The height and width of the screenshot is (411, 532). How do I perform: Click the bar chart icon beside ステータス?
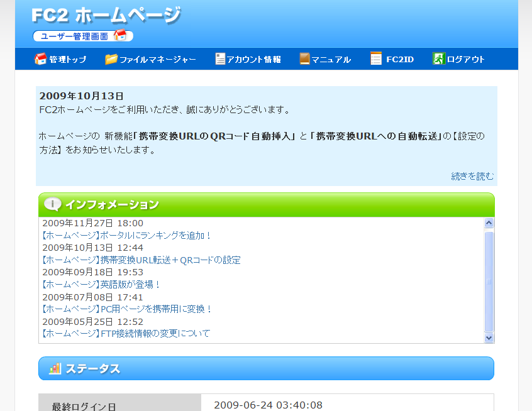(55, 368)
